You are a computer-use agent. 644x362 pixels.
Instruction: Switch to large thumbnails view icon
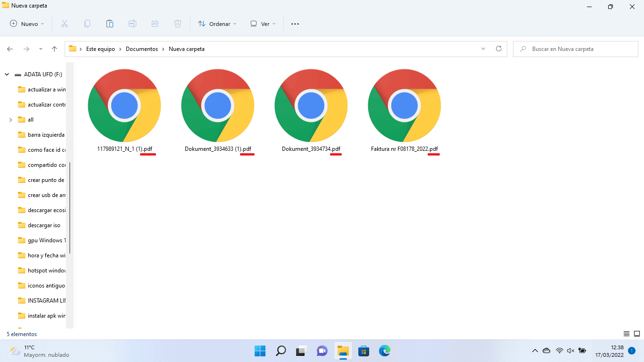(x=636, y=334)
